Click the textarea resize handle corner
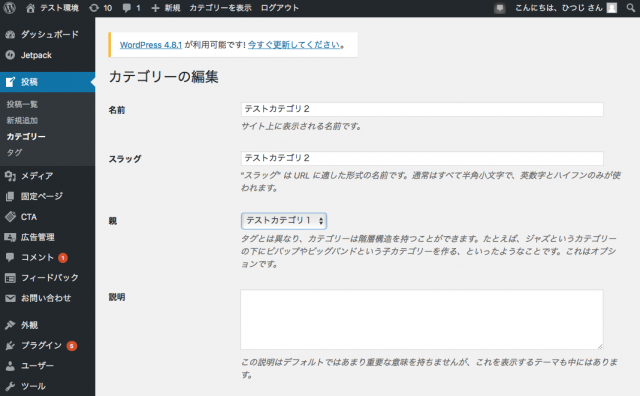Viewport: 640px width, 396px height. tap(600, 346)
